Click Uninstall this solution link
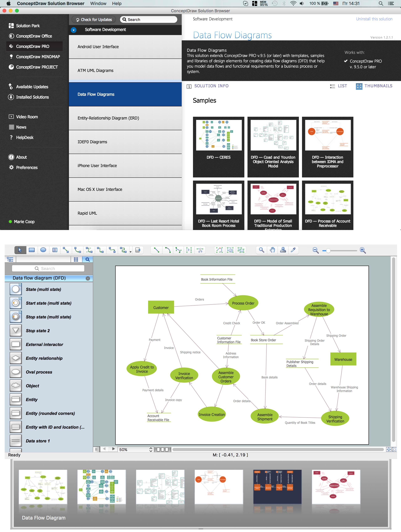Image resolution: width=401 pixels, height=532 pixels. coord(374,19)
